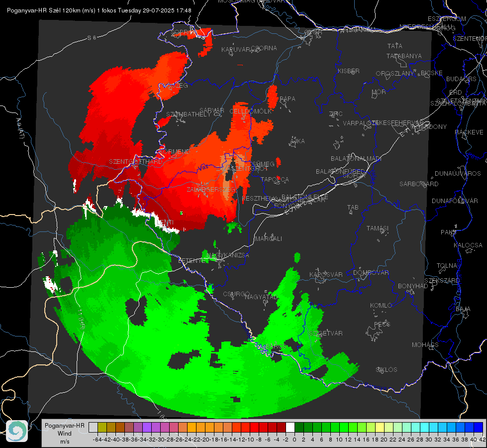Viewport: 487px width, 448px height.
Task: Select the BICSKE label
Action: pos(432,73)
